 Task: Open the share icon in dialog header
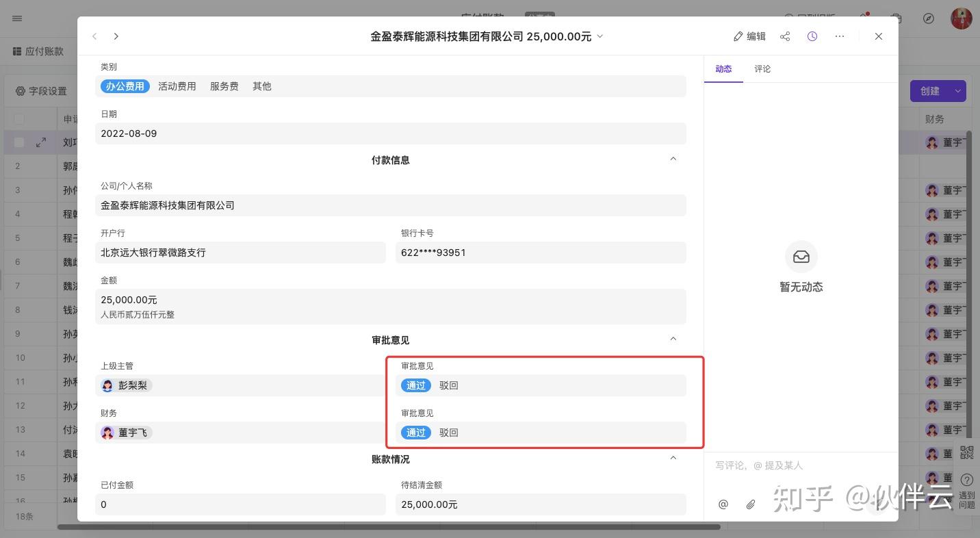(x=785, y=36)
